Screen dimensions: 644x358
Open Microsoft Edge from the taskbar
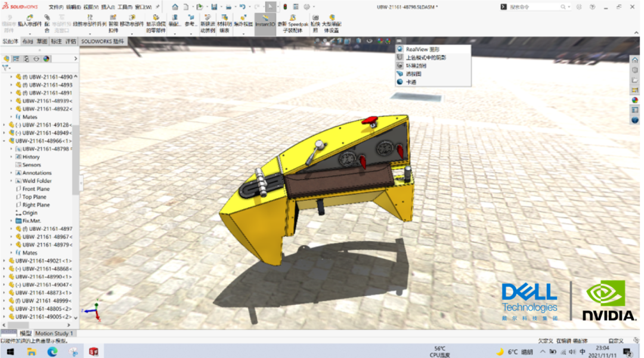click(52, 351)
